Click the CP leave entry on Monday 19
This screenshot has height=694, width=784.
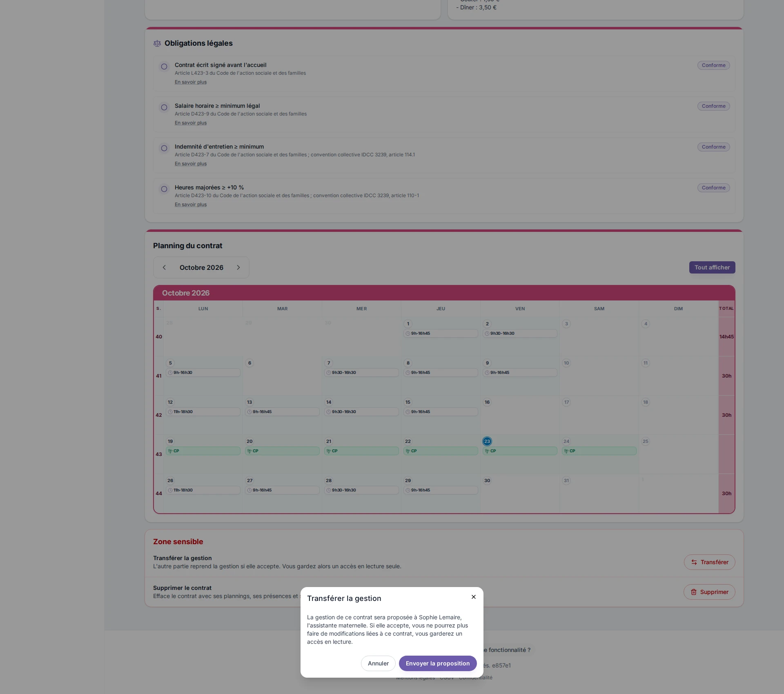pos(203,451)
